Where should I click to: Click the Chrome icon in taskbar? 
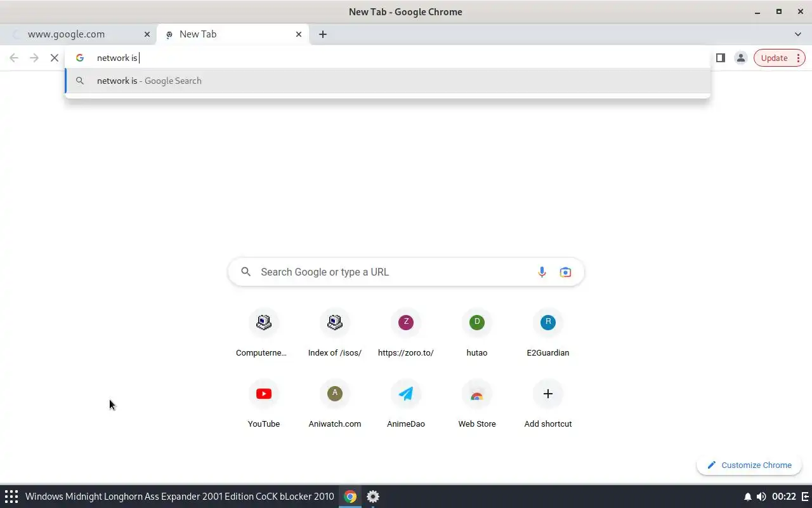pos(350,497)
